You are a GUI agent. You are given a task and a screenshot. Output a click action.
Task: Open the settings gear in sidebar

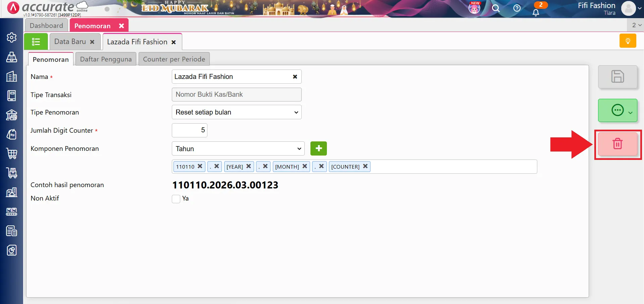(12, 38)
